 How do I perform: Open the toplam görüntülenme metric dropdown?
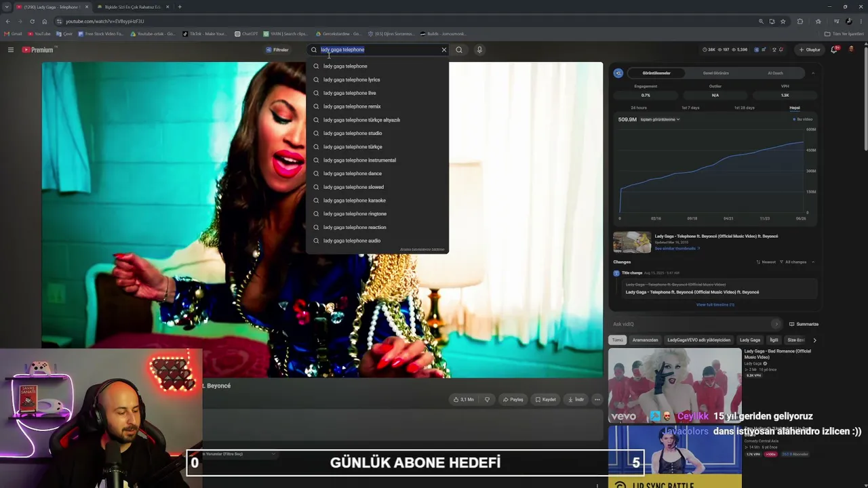coord(660,119)
